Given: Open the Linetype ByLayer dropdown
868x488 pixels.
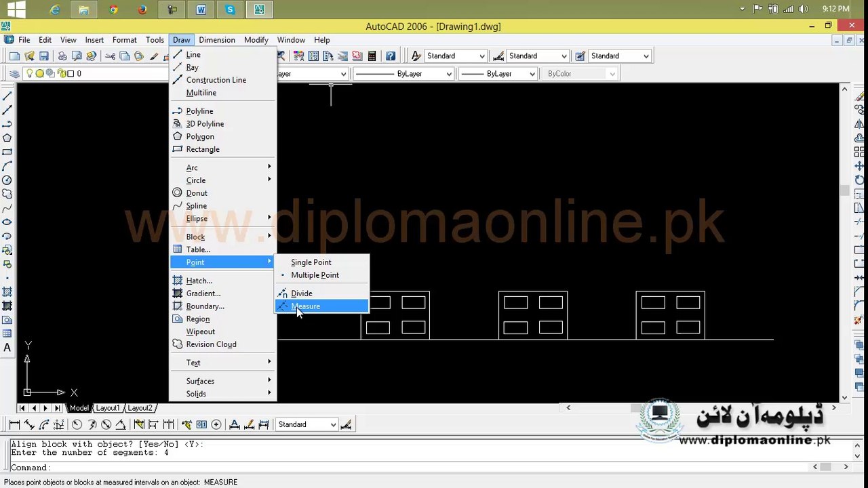Looking at the screenshot, I should pos(403,74).
